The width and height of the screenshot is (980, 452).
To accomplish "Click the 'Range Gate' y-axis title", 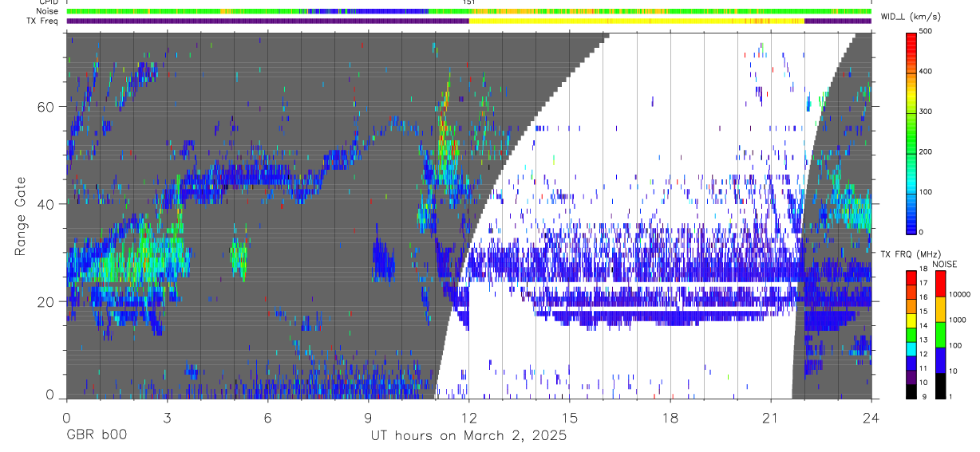I will coord(21,217).
